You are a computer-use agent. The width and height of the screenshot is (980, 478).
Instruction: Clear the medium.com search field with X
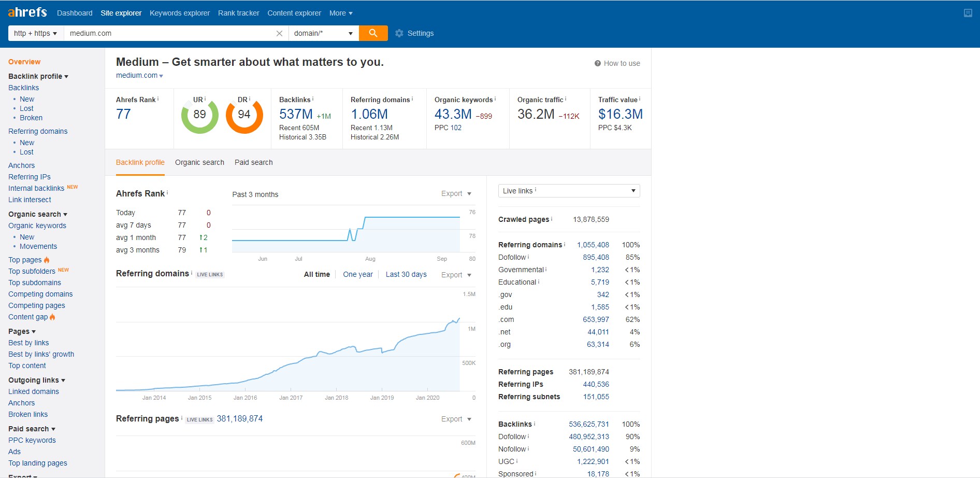[x=279, y=33]
